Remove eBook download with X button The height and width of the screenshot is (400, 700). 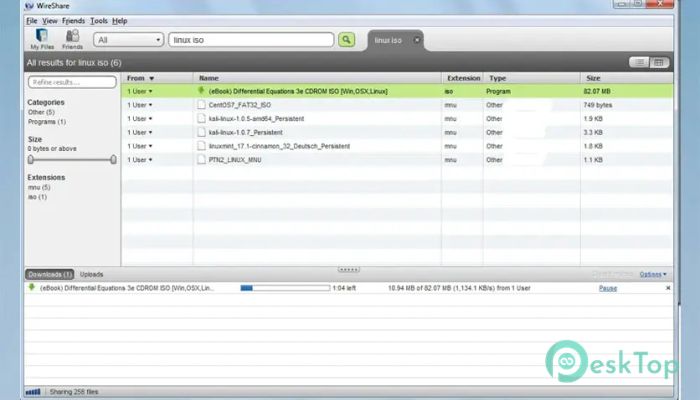tap(668, 288)
